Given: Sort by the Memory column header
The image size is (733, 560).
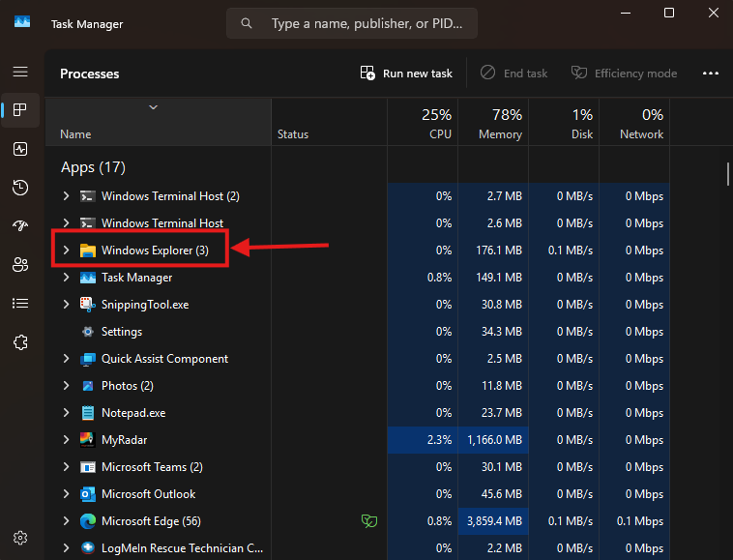Looking at the screenshot, I should pos(493,123).
